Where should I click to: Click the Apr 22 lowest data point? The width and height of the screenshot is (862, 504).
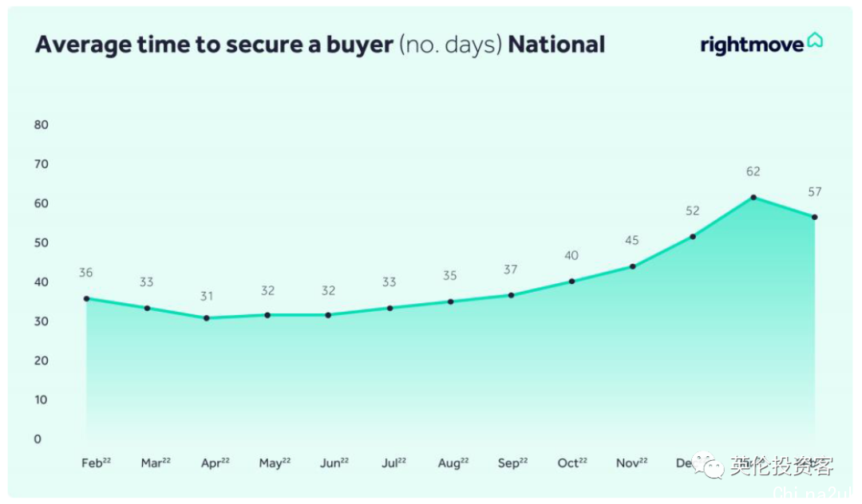(207, 318)
